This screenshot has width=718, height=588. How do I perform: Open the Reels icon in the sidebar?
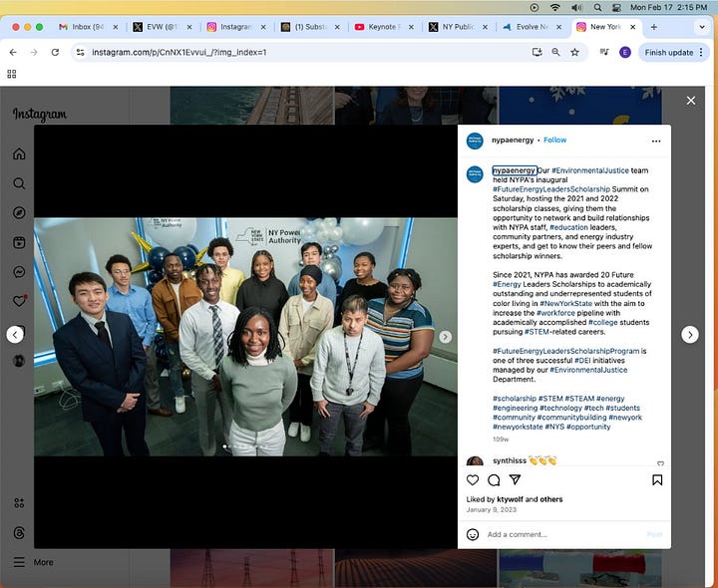coord(19,242)
